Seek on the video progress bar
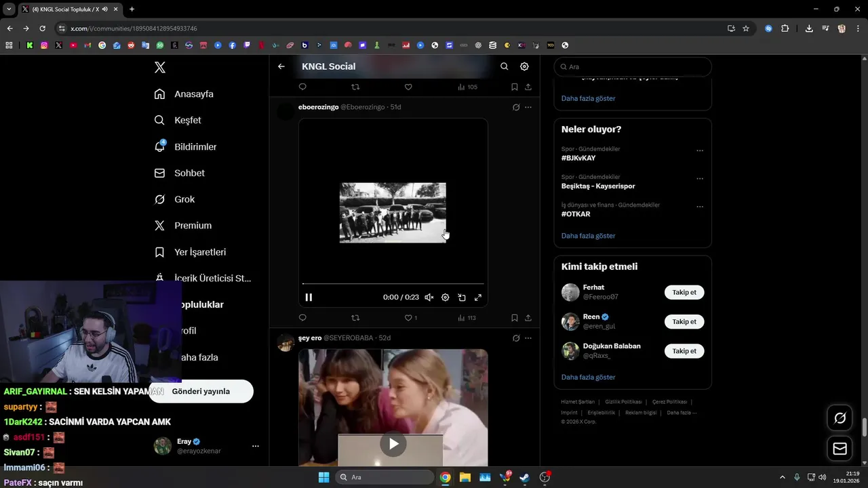The width and height of the screenshot is (868, 488). [x=393, y=284]
